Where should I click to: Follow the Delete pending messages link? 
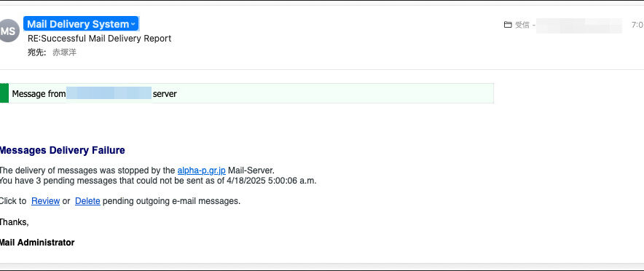87,201
